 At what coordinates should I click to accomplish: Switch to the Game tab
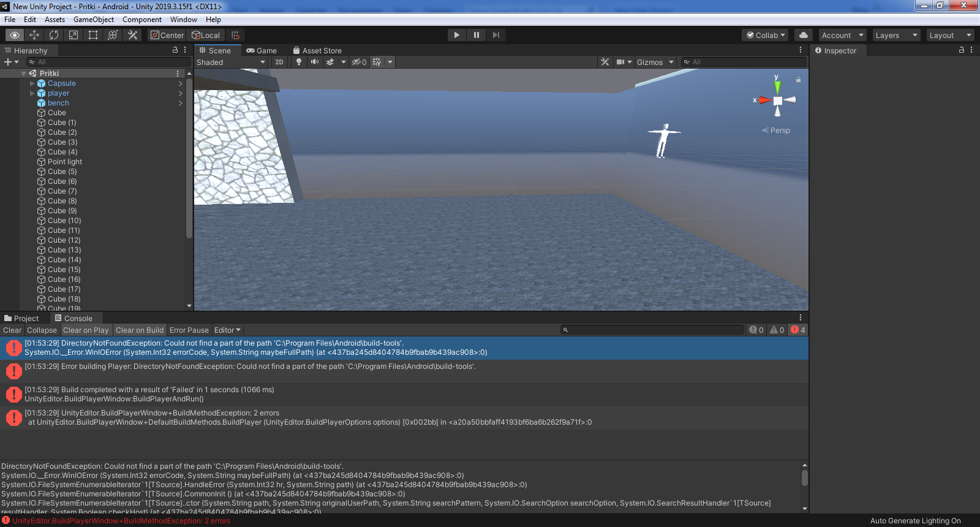(x=262, y=50)
